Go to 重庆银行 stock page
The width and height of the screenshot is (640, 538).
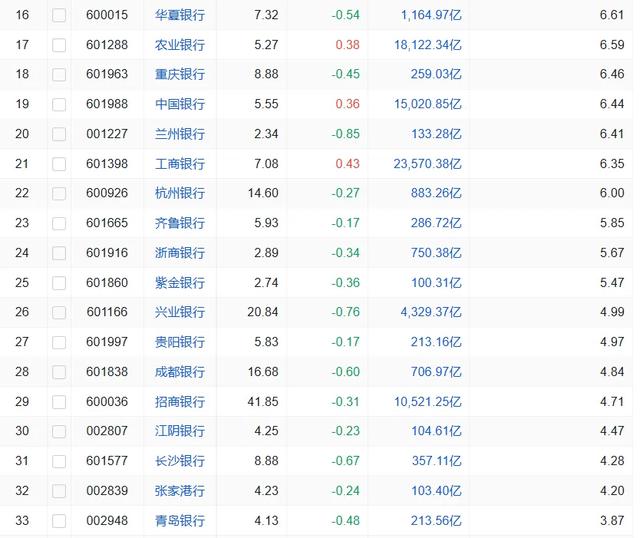(180, 74)
